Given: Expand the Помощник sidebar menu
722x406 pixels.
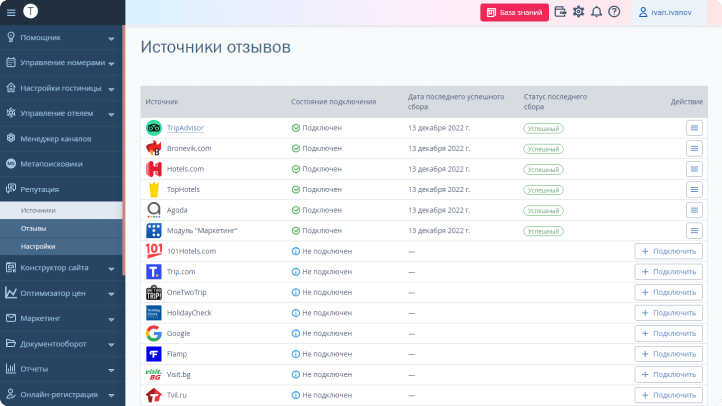Looking at the screenshot, I should pos(61,38).
